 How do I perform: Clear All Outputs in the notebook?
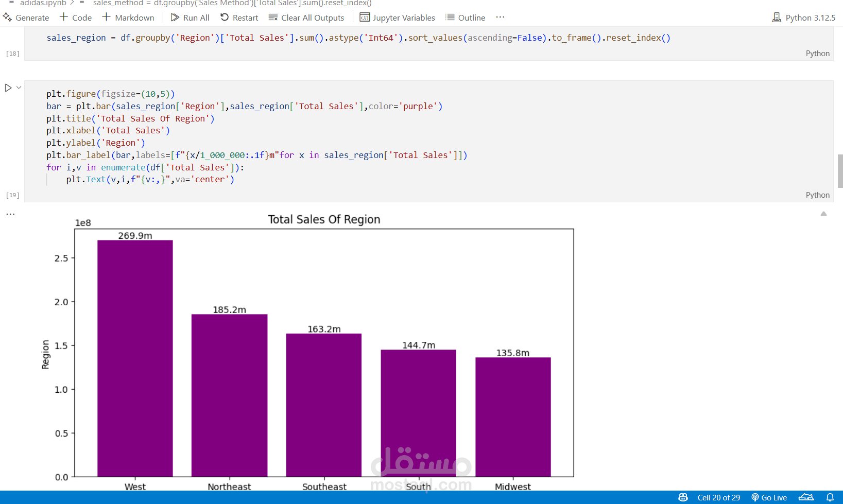(x=306, y=18)
